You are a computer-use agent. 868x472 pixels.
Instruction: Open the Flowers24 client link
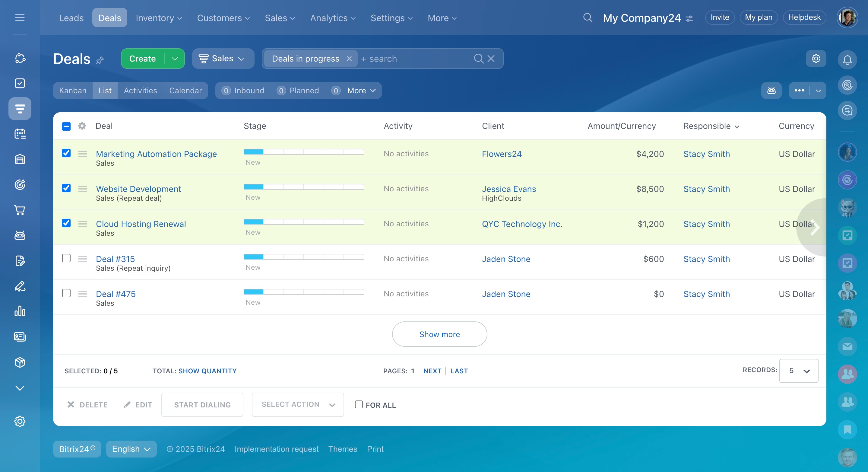click(502, 154)
